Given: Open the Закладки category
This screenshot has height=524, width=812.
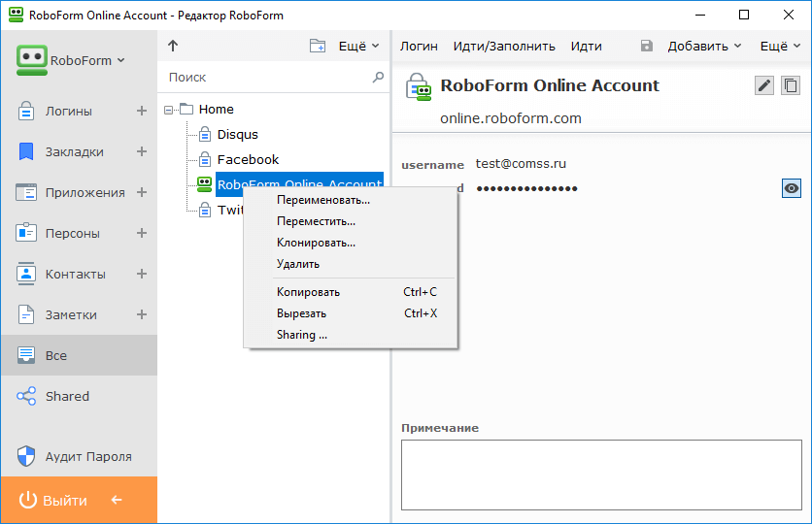Looking at the screenshot, I should pos(74,151).
